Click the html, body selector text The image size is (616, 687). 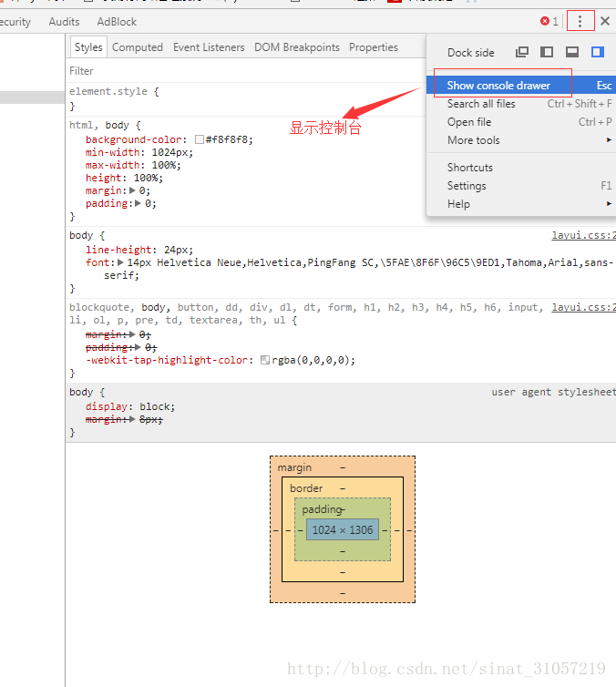coord(99,126)
